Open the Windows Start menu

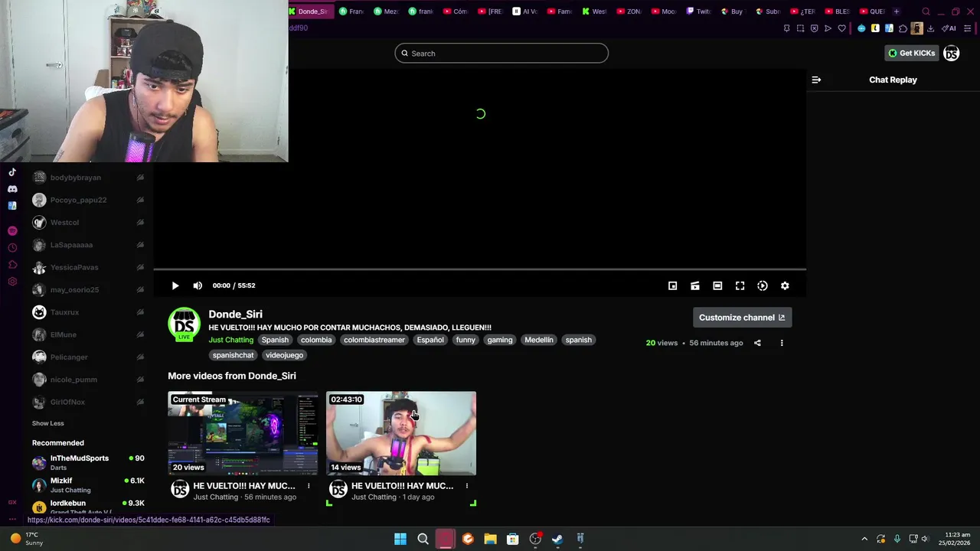point(400,539)
